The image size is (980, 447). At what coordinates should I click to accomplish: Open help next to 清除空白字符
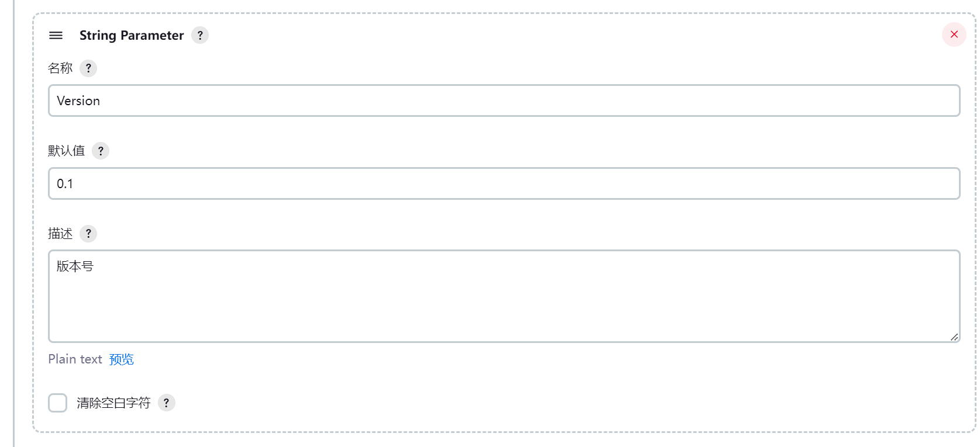tap(166, 403)
